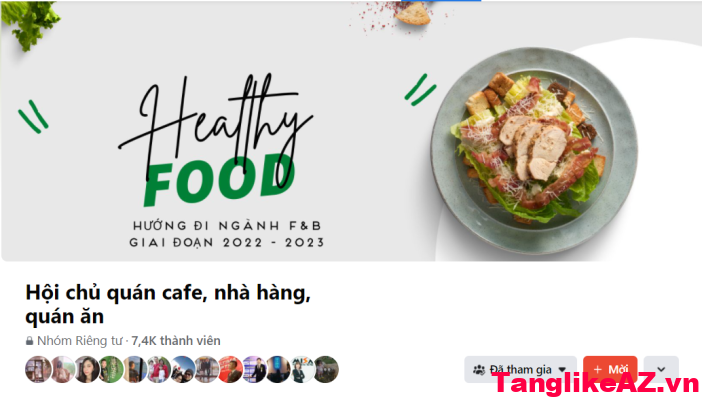Click the member avatar with green background
Image resolution: width=702 pixels, height=400 pixels.
110,370
